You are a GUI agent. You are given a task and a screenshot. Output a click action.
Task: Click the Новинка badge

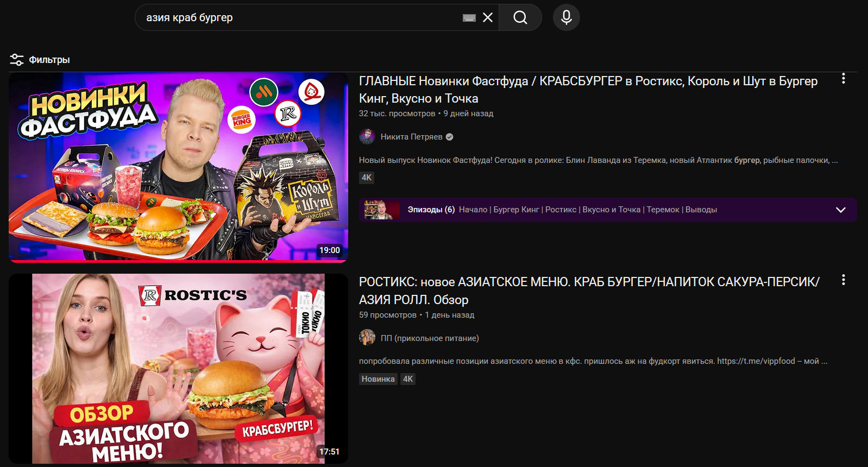click(378, 379)
